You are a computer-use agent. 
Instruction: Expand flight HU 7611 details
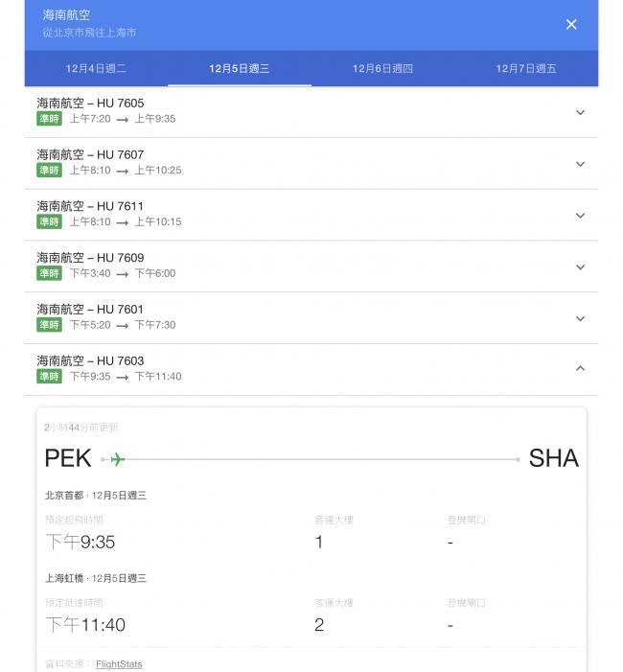pyautogui.click(x=580, y=216)
